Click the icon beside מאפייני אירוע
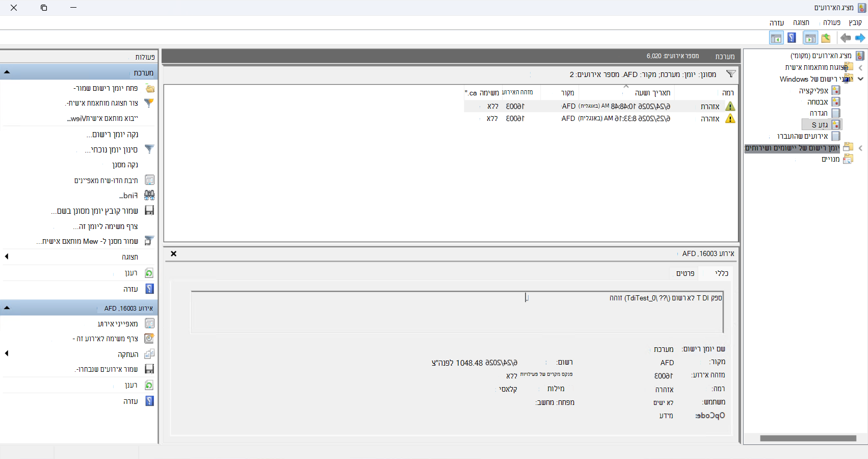The width and height of the screenshot is (868, 459). 150,323
